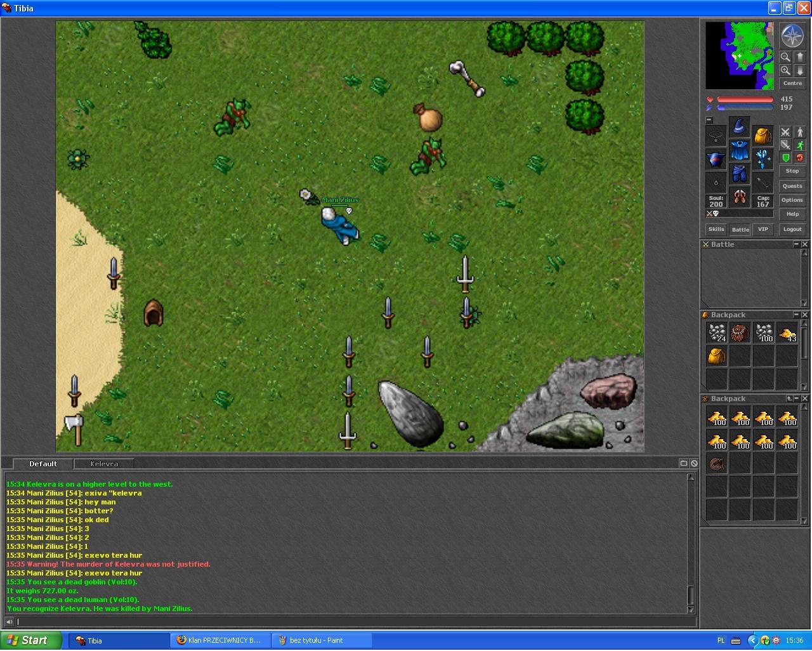812x651 pixels.
Task: Click the ammunition arrow slot
Action: (x=763, y=183)
